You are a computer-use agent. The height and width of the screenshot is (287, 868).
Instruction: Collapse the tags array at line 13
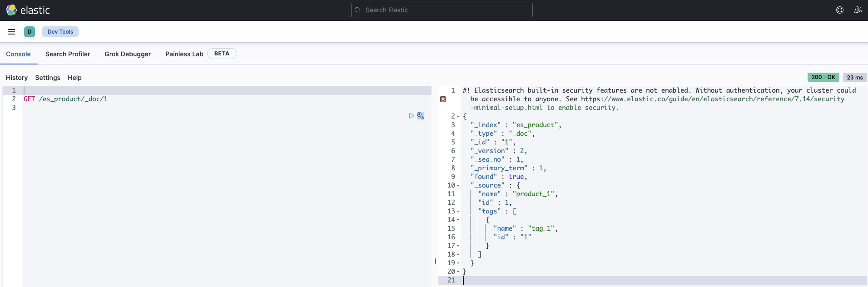click(458, 212)
